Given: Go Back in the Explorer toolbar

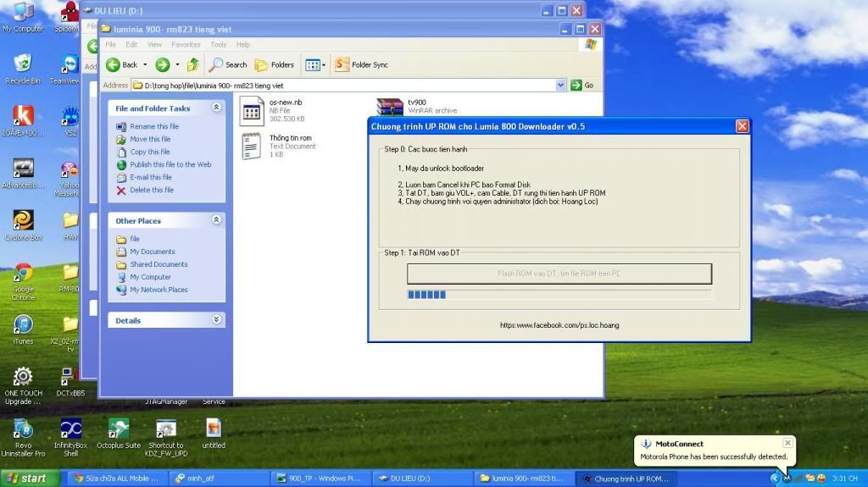Looking at the screenshot, I should (122, 64).
